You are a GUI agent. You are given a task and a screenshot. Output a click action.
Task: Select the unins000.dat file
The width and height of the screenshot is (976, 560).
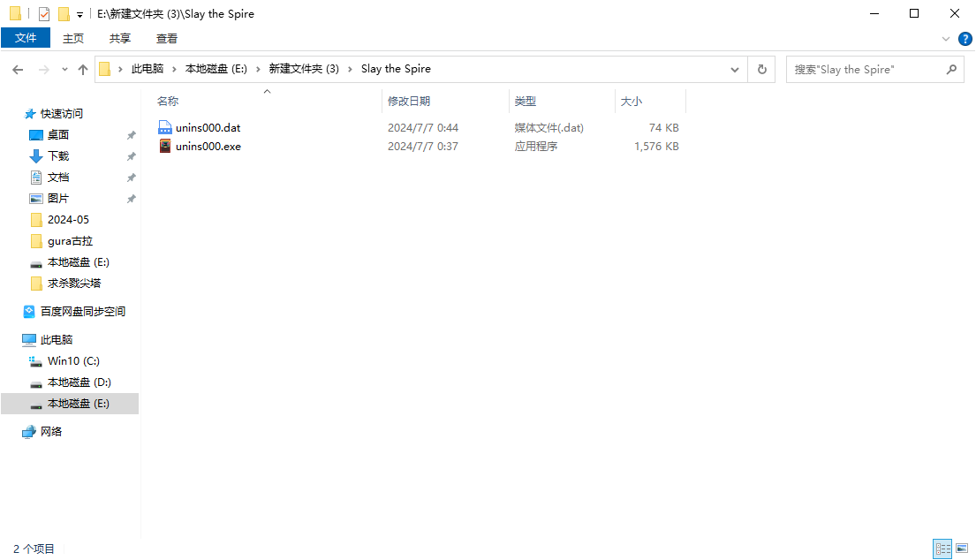click(208, 128)
